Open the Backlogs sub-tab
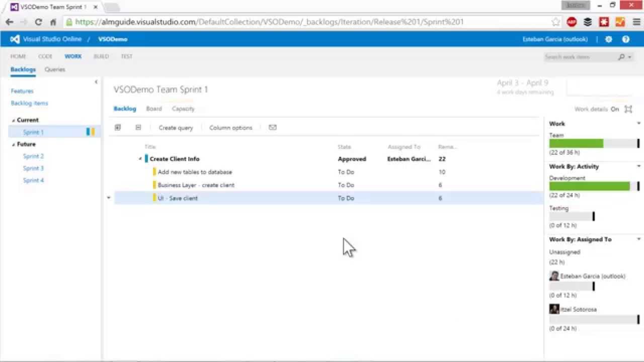 23,69
